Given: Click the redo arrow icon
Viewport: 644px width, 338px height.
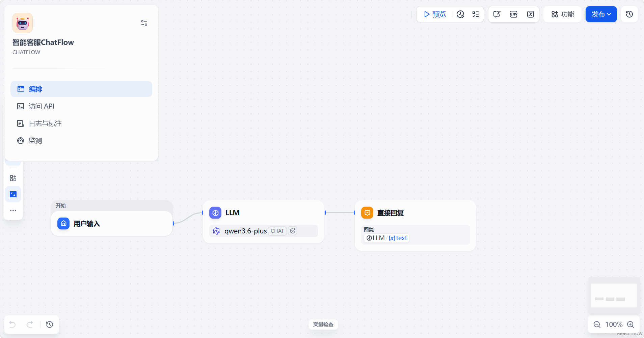Looking at the screenshot, I should click(x=30, y=325).
